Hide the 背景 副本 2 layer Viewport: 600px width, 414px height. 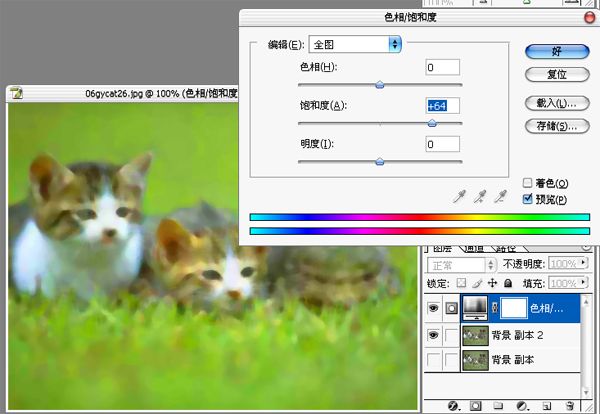[434, 335]
